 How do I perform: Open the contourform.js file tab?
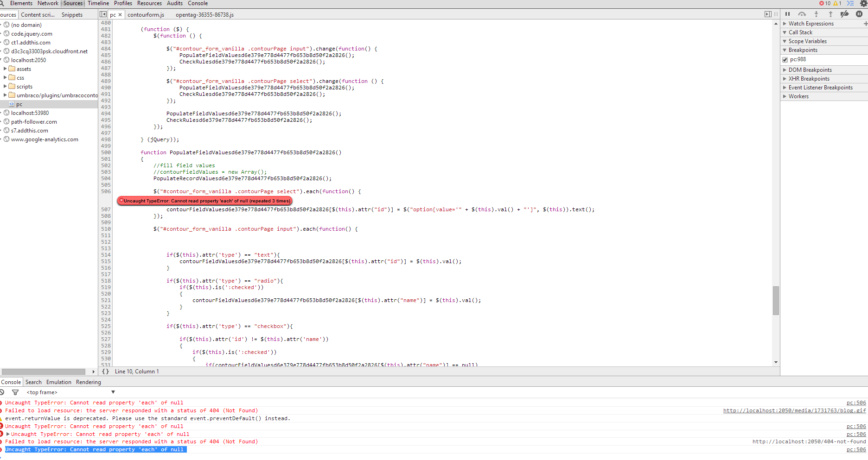(146, 15)
